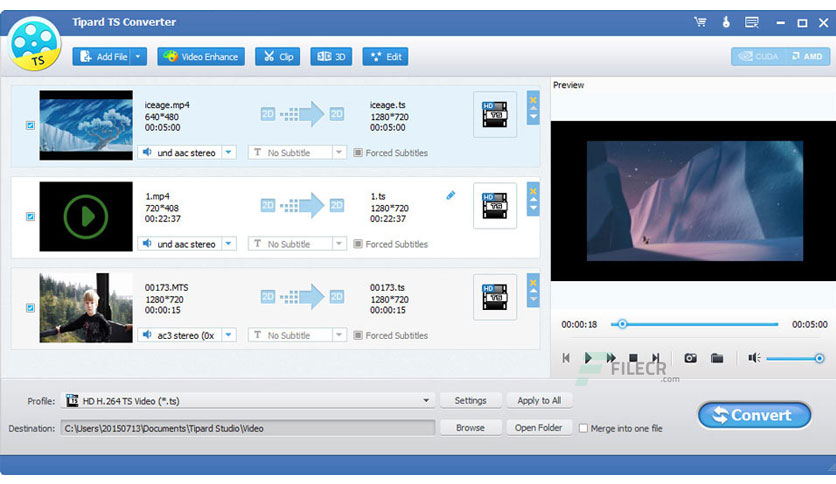Viewport: 836px width, 484px height.
Task: Play the preview video
Action: coord(588,358)
